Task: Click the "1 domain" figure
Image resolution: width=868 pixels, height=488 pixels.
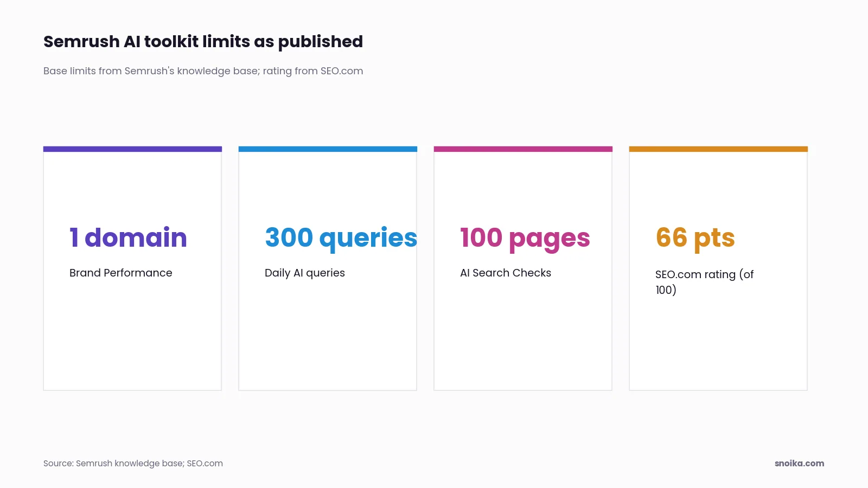Action: [x=128, y=238]
